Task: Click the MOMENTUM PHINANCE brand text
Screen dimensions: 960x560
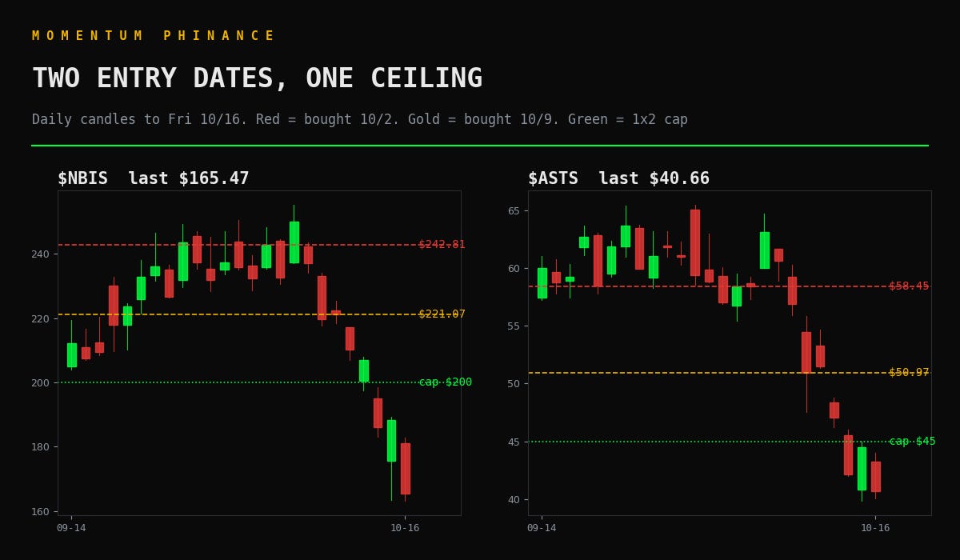Action: point(153,36)
